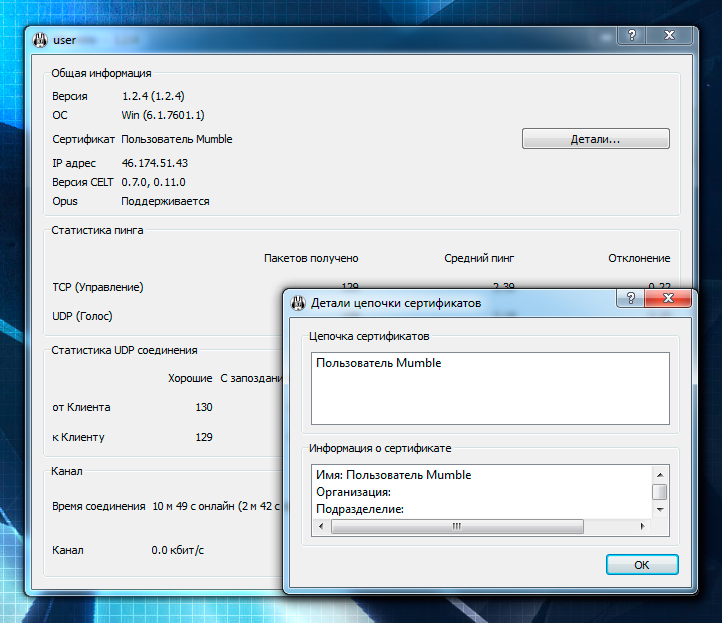
Task: Click от Клиента row label
Action: 81,407
